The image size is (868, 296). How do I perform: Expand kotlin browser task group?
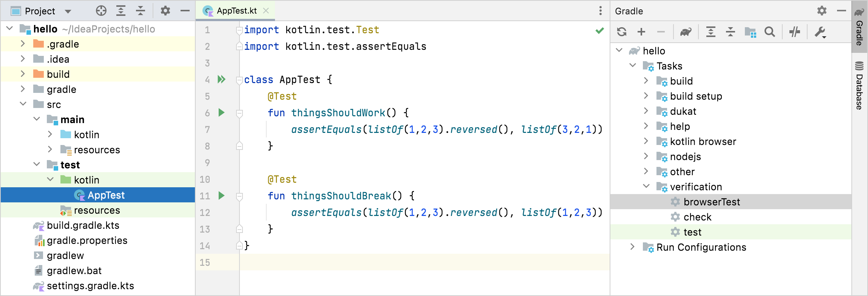pos(646,141)
